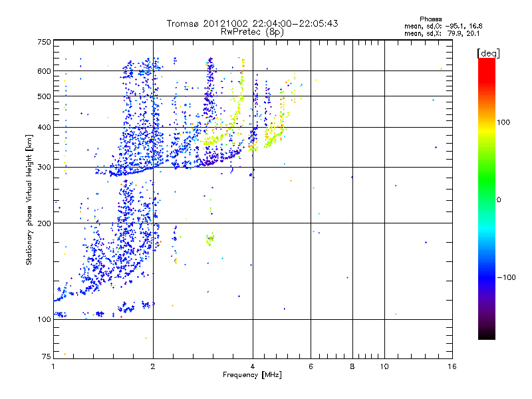Click the y-axis tick label '75'
This screenshot has width=532, height=399.
tap(47, 356)
